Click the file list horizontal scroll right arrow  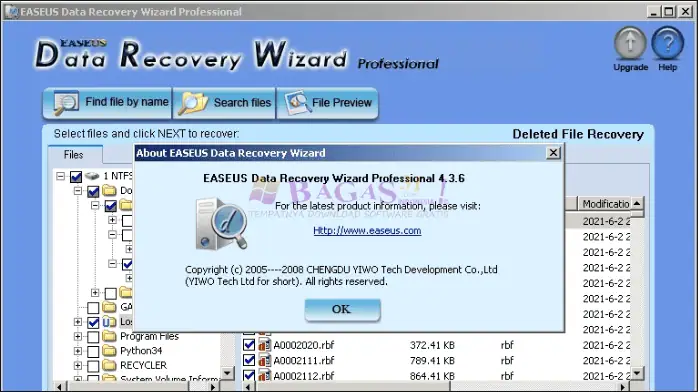tap(624, 387)
